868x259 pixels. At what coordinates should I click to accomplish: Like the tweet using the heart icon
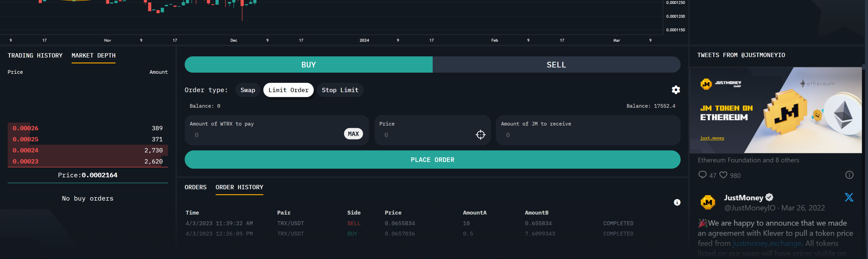click(723, 175)
